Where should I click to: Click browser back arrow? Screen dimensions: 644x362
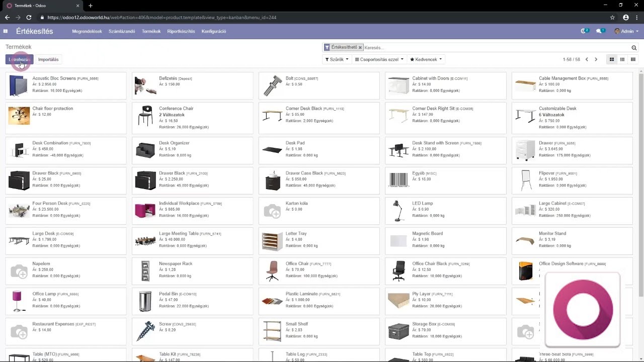pos(7,17)
